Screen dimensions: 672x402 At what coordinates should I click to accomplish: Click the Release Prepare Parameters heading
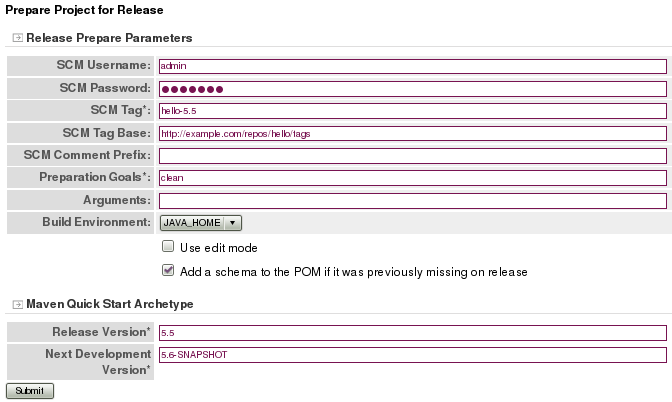point(109,38)
